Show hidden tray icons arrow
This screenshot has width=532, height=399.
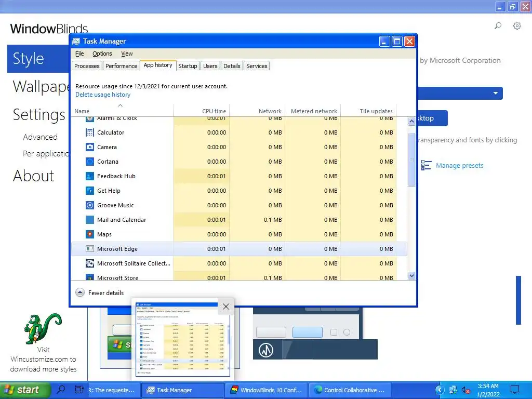[x=440, y=390]
